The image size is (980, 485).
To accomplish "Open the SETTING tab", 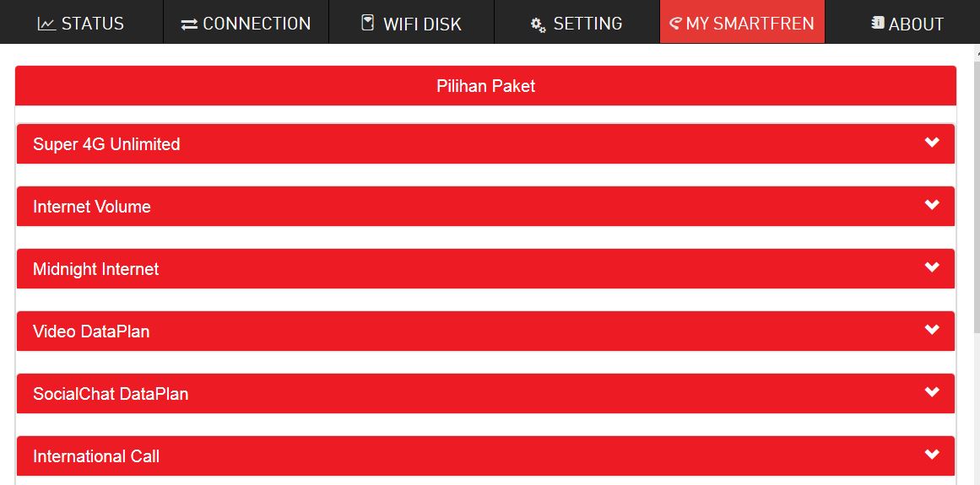I will coord(587,24).
